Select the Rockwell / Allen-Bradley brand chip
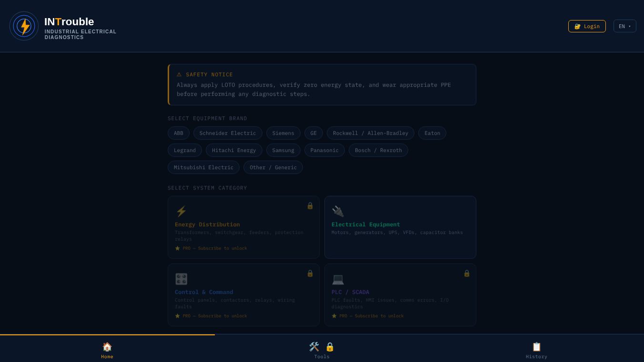Viewport: 644px width, 362px height. tap(371, 133)
